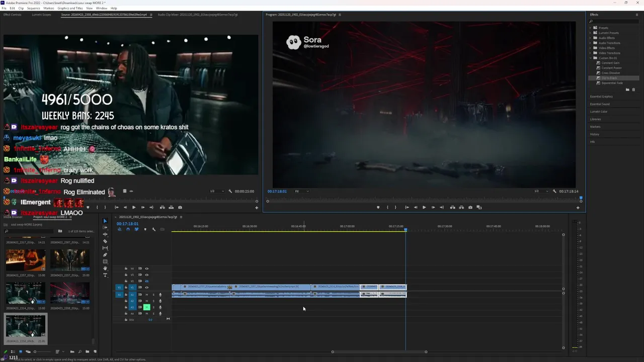The image size is (644, 362).
Task: Open the Sequence menu
Action: 33,8
